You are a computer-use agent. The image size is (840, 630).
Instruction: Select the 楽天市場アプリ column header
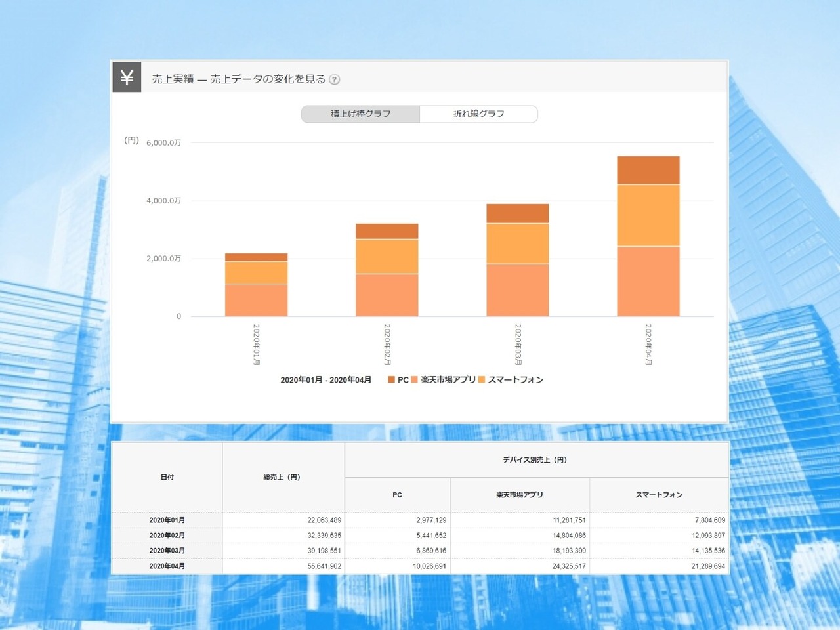520,495
